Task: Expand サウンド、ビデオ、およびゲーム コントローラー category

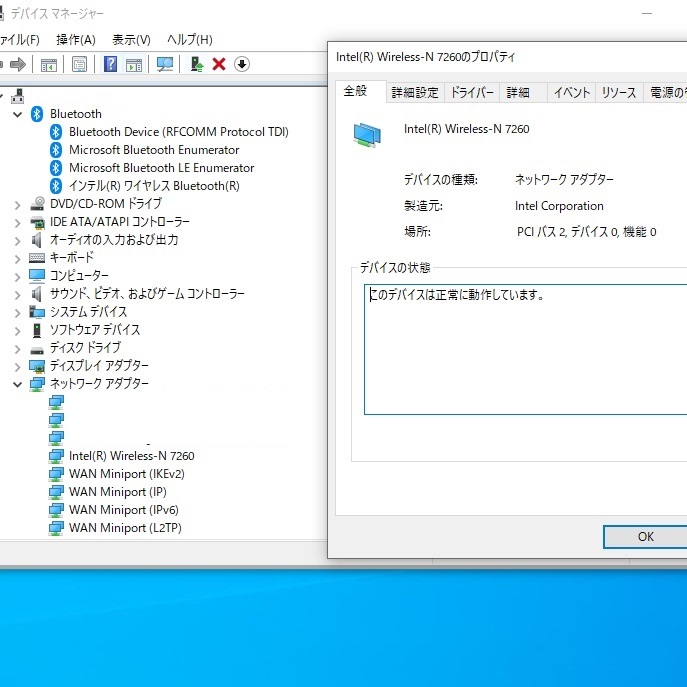Action: coord(18,294)
